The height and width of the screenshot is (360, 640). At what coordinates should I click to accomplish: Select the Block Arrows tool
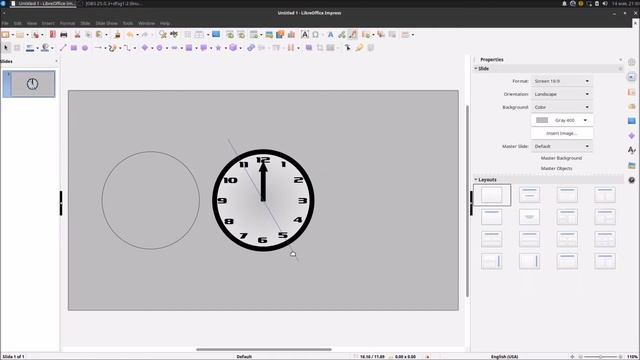[x=174, y=48]
